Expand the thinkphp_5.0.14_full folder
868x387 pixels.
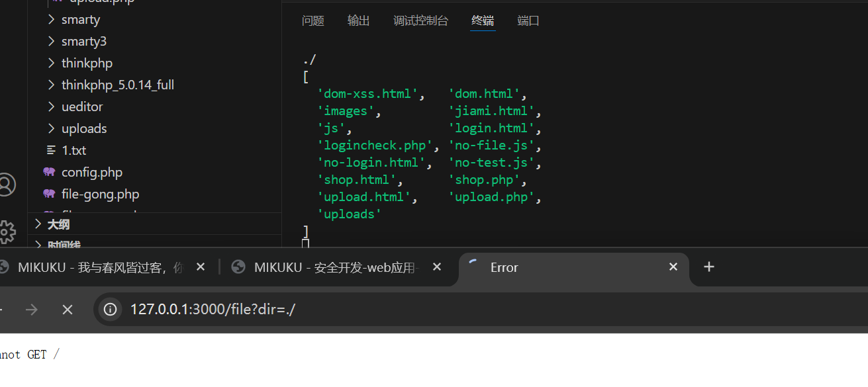pos(52,85)
